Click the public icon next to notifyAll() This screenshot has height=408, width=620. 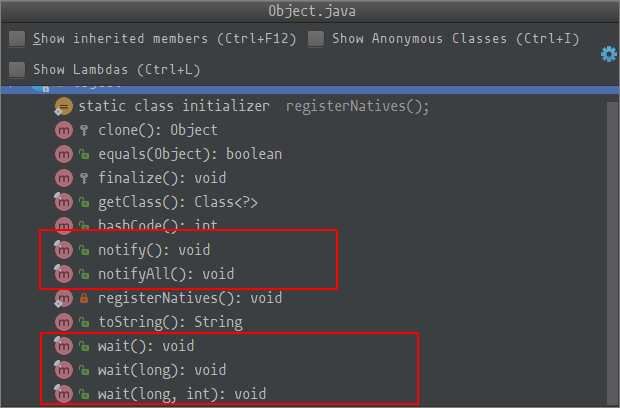pos(84,274)
